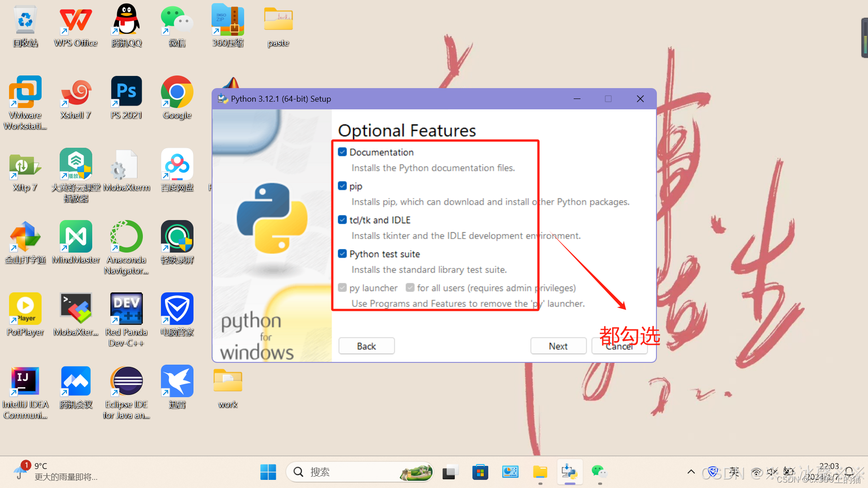Viewport: 868px width, 488px height.
Task: Click the Next button in setup
Action: (x=558, y=346)
